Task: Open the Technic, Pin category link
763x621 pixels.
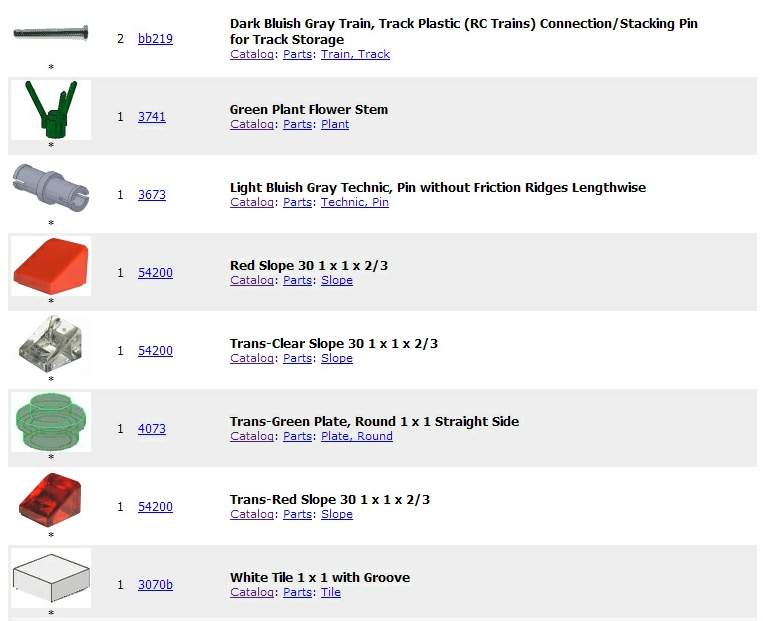Action: pos(354,202)
